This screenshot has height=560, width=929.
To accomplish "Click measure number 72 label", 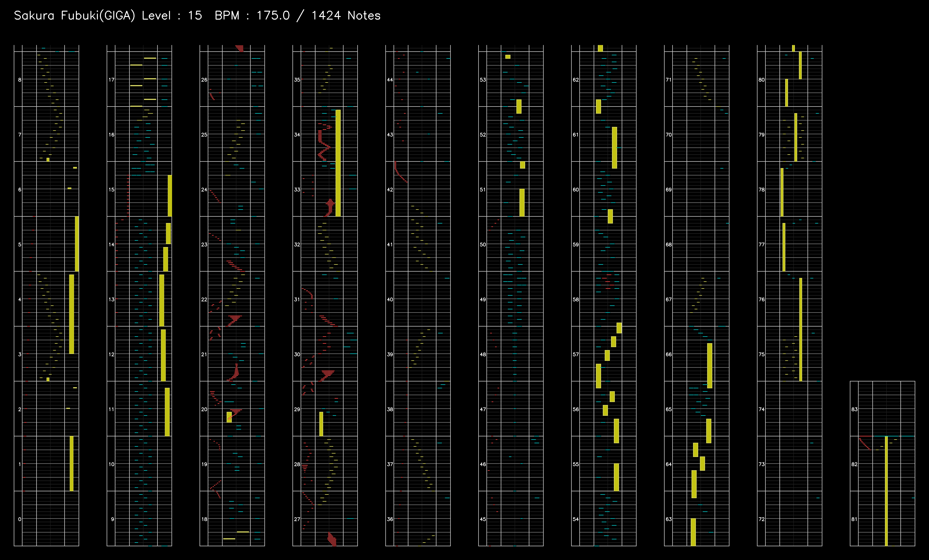I will pyautogui.click(x=762, y=519).
